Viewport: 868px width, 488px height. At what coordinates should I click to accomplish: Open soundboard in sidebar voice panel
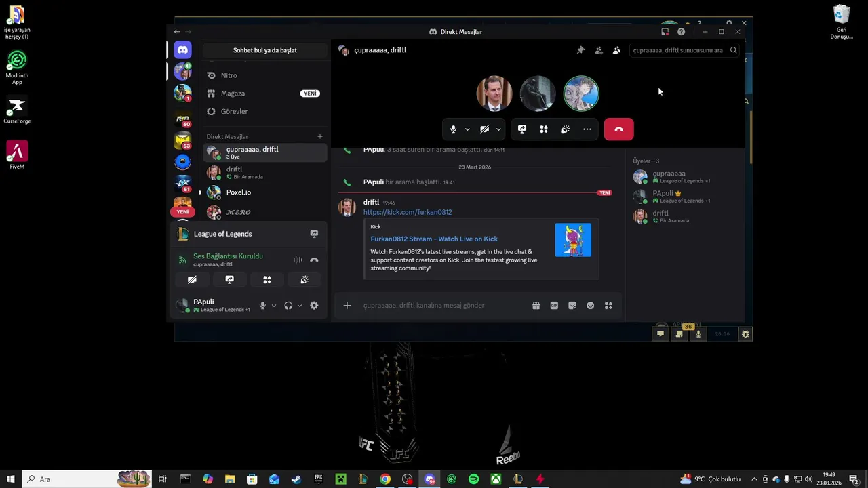coord(304,279)
